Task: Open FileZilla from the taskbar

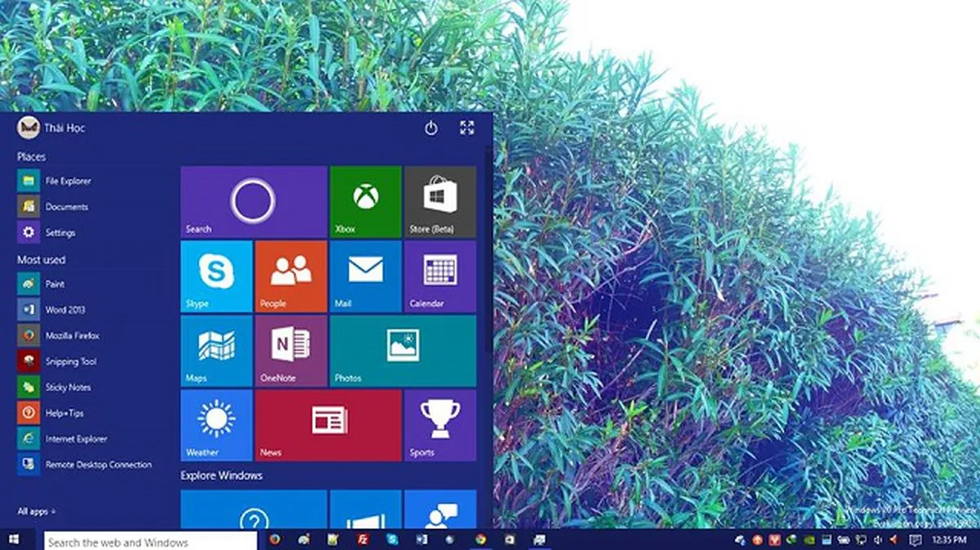Action: point(363,540)
